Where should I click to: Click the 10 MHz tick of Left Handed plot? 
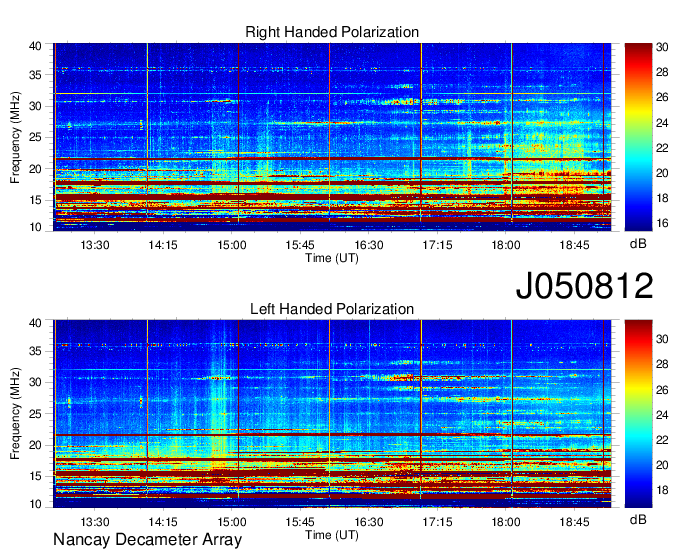[x=35, y=504]
